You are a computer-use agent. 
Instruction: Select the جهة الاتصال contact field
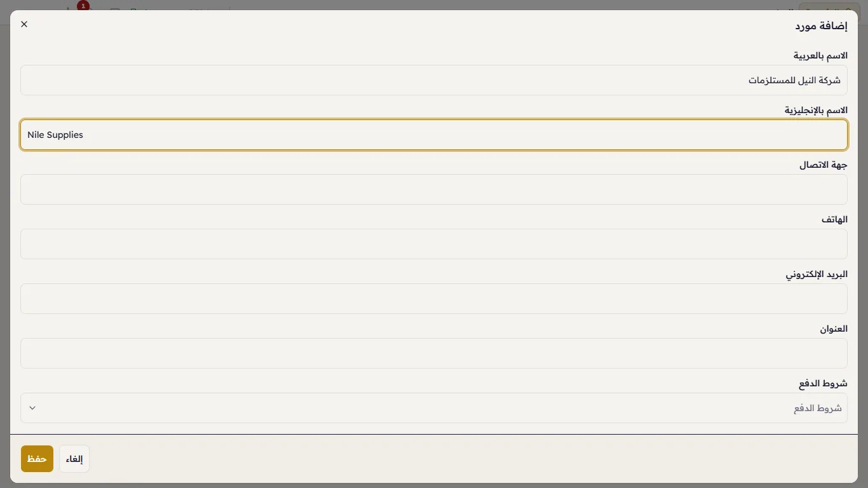click(x=434, y=189)
